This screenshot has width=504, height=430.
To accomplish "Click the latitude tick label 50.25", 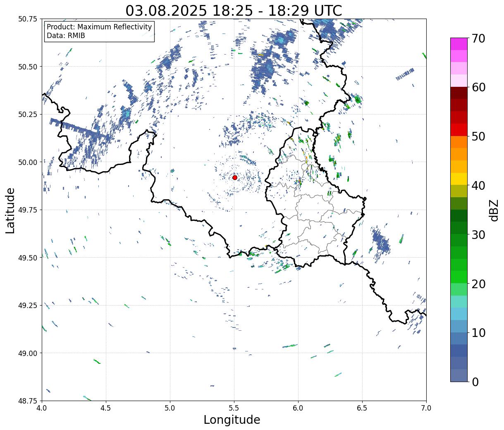I will pyautogui.click(x=28, y=115).
